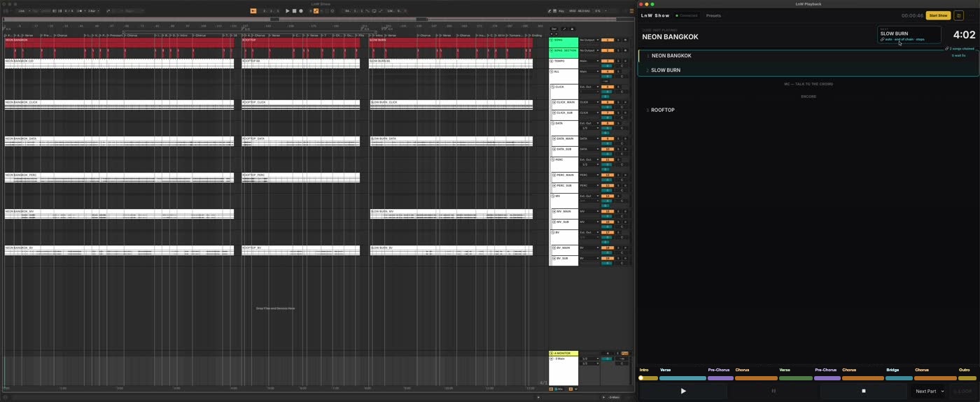980x402 pixels.
Task: Open the CLICK track Ext. Out dropdown
Action: pyautogui.click(x=589, y=87)
